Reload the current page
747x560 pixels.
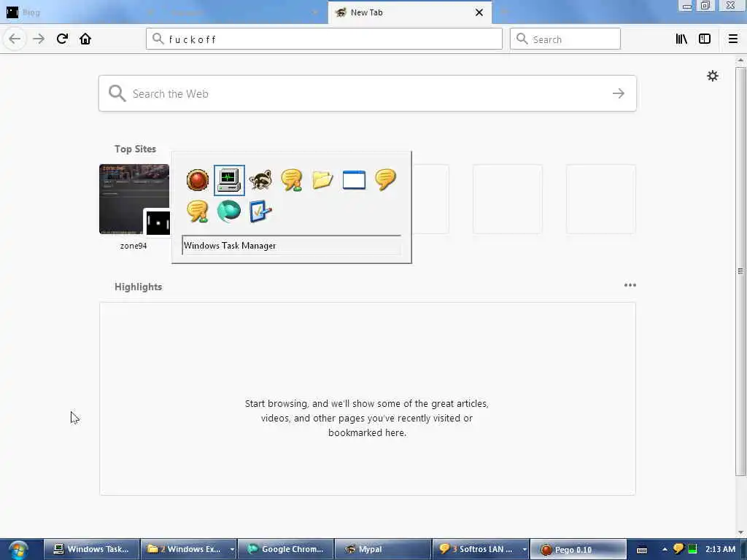tap(62, 39)
